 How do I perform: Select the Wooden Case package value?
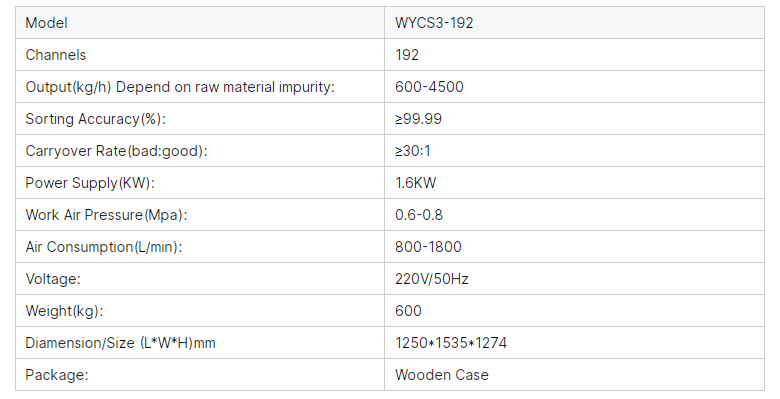click(442, 375)
